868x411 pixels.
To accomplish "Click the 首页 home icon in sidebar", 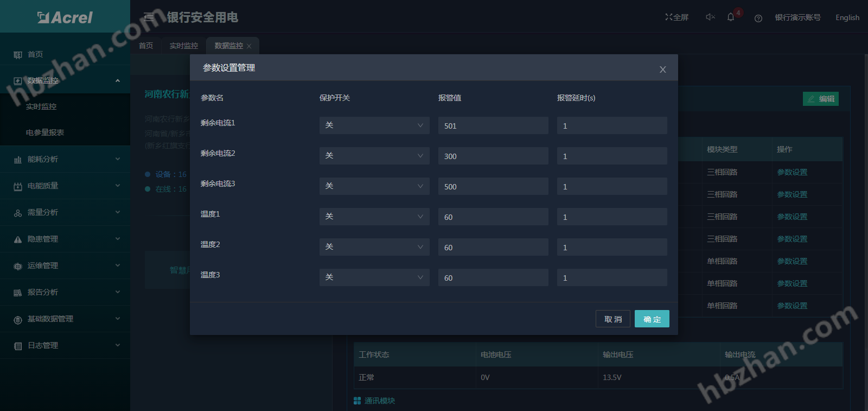I will (18, 55).
